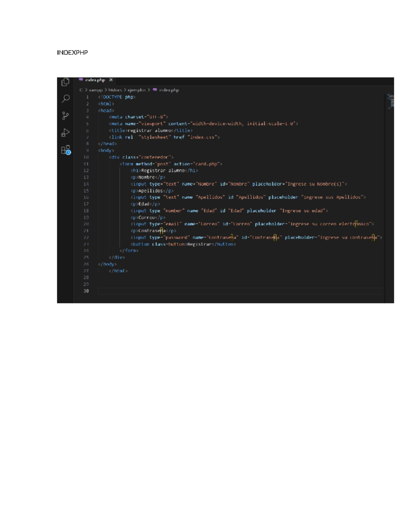This screenshot has height=532, width=411.
Task: Open the Explorer view in activity bar
Action: click(x=65, y=82)
